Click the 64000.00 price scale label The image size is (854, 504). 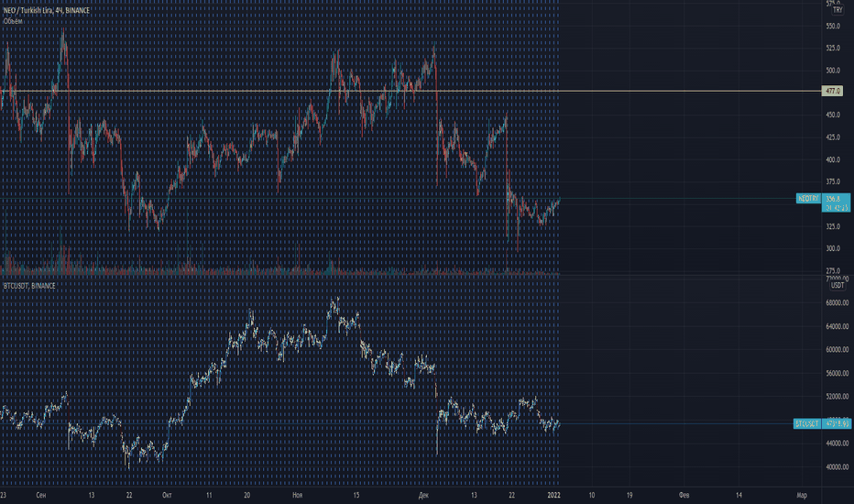(x=838, y=326)
